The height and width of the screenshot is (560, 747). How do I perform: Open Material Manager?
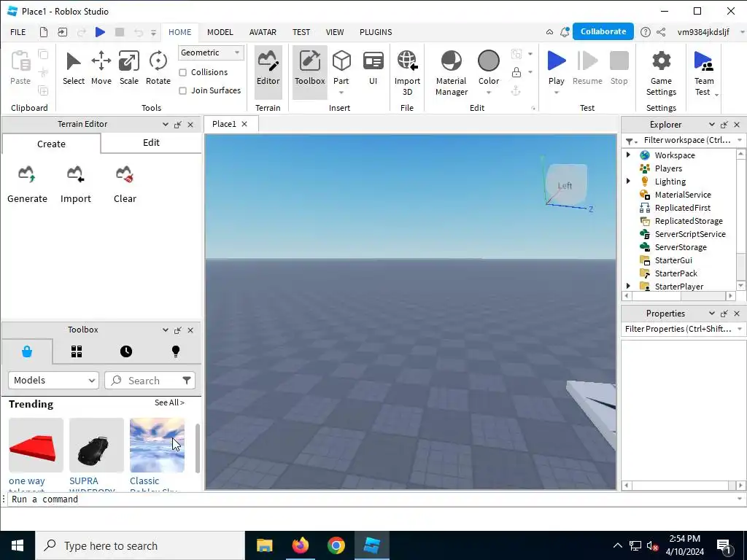tap(451, 74)
